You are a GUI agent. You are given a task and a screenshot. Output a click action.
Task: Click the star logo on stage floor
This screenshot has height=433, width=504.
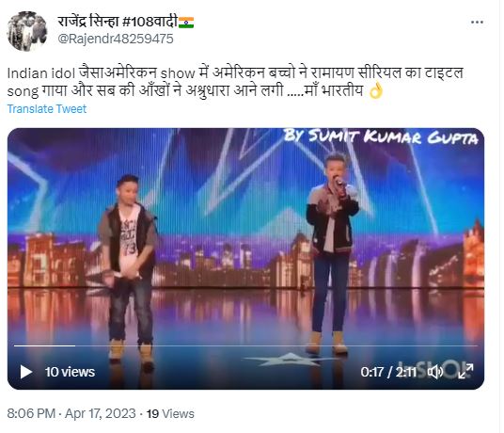point(288,360)
